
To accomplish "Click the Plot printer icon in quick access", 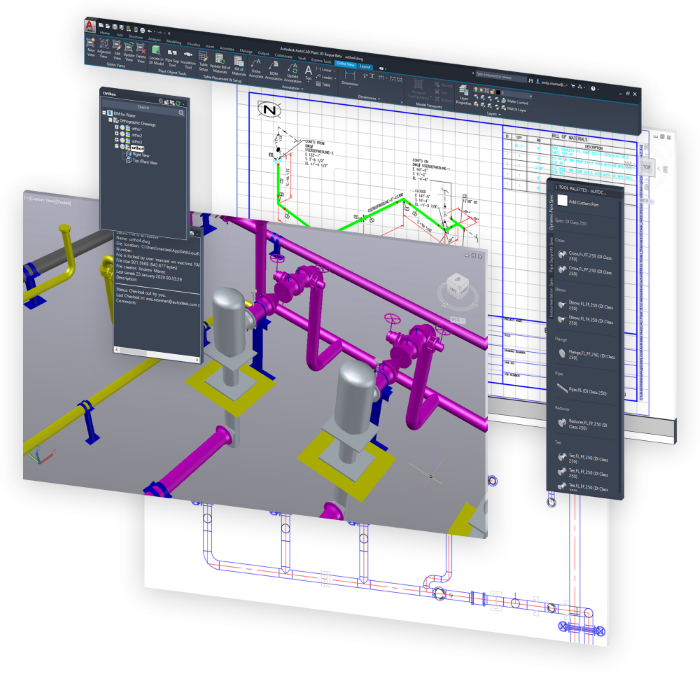I will [x=142, y=30].
